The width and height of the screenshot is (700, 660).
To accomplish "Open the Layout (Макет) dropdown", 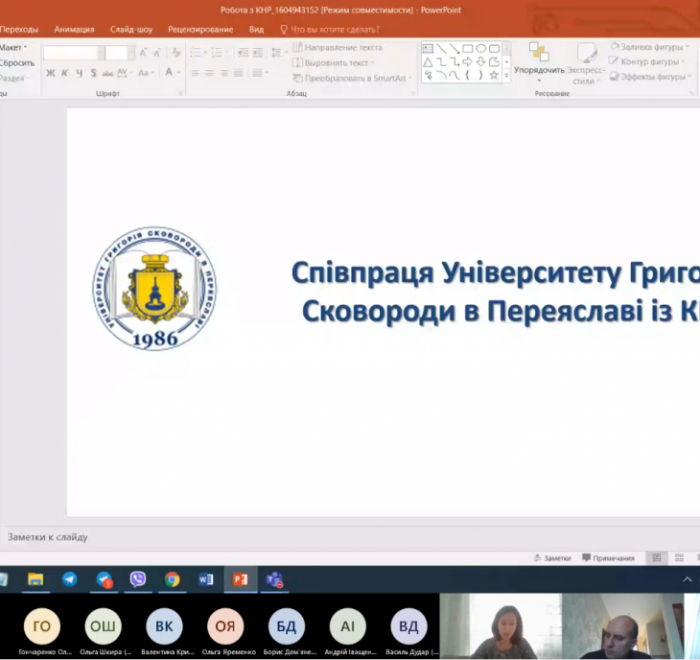I will pos(12,47).
